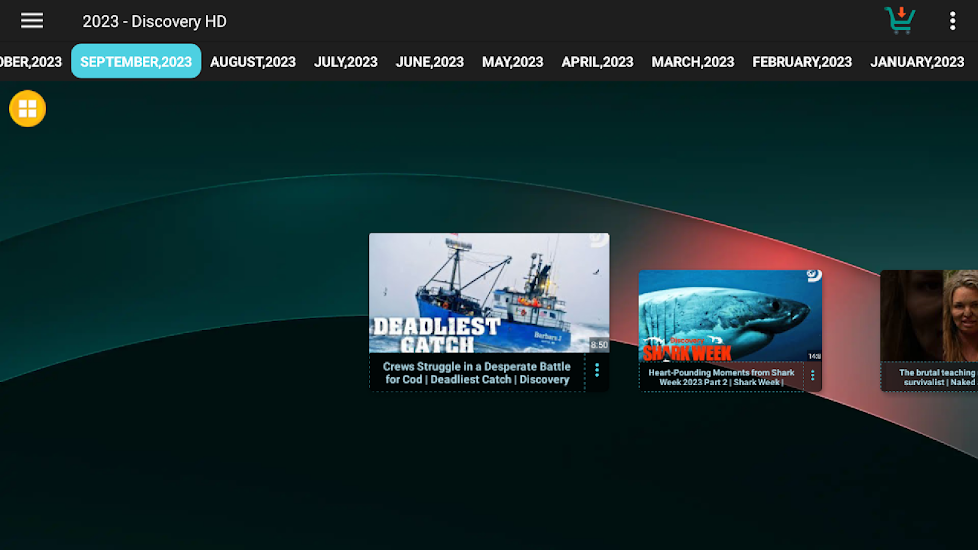Screen dimensions: 978x550
Task: Go to the JULY,2023 tab
Action: (346, 61)
